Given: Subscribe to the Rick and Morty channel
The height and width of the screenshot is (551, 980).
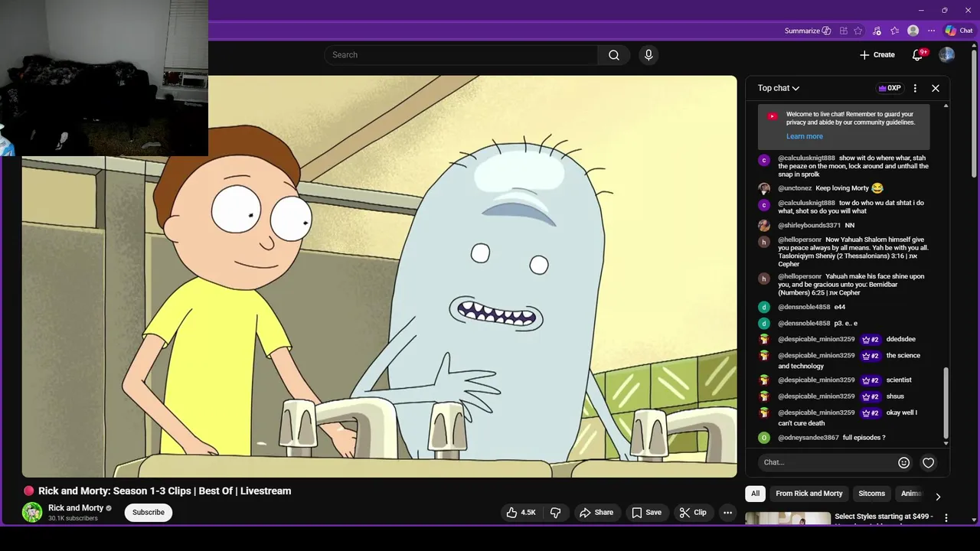Looking at the screenshot, I should coord(149,512).
